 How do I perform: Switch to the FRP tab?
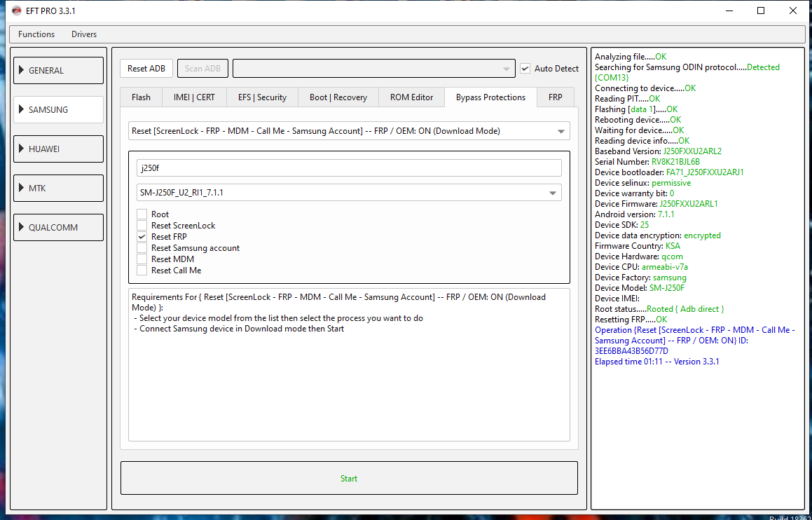[556, 97]
